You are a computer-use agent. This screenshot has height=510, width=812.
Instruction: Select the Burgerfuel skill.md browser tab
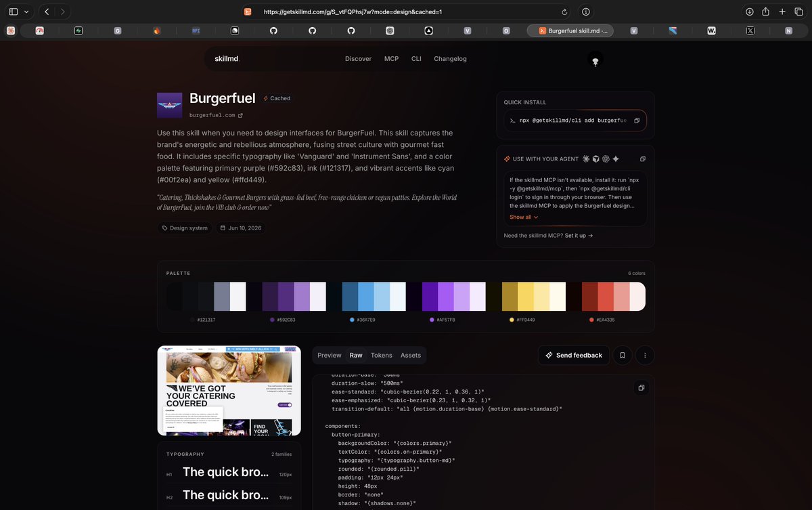click(570, 30)
